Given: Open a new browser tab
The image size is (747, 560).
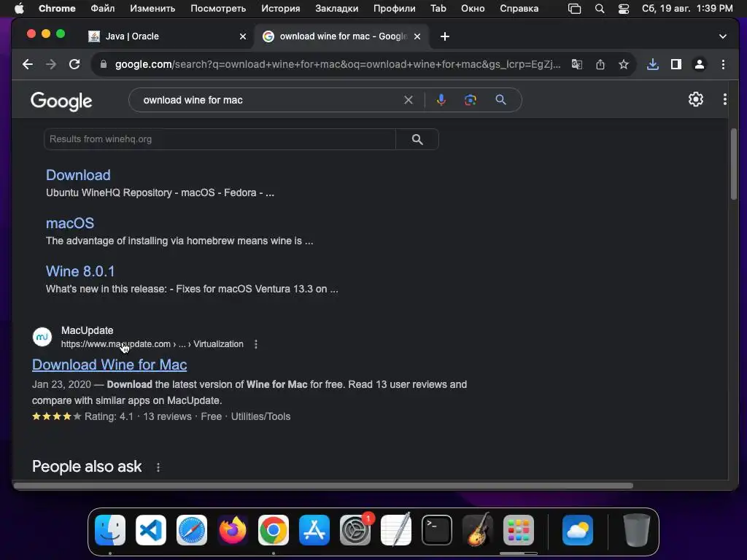Looking at the screenshot, I should click(444, 36).
